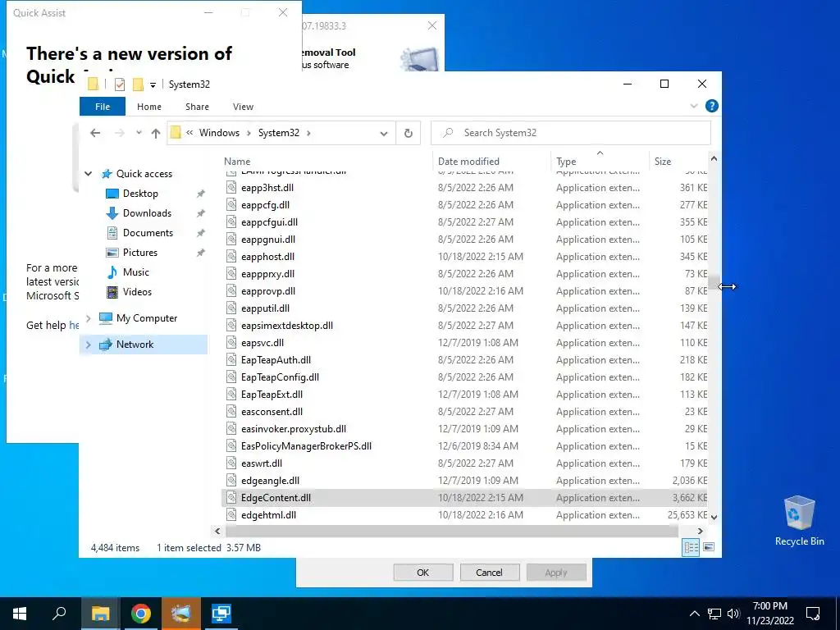Expand the My Computer tree node
Viewport: 840px width, 630px height.
tap(89, 318)
